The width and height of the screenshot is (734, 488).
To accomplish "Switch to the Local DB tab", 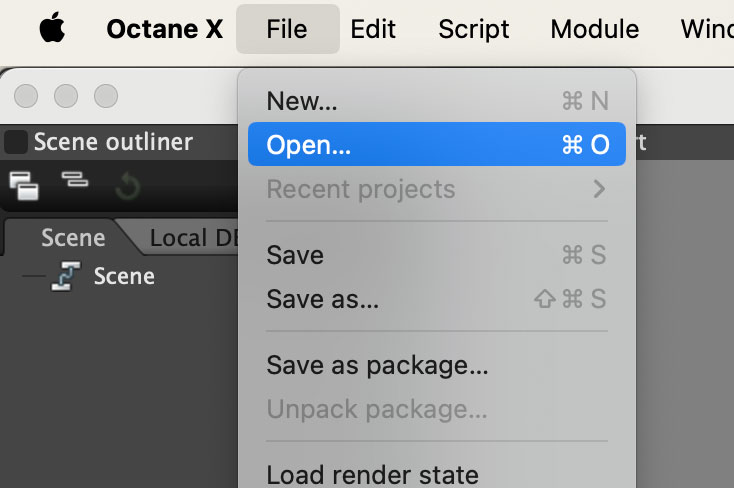I will click(x=190, y=238).
